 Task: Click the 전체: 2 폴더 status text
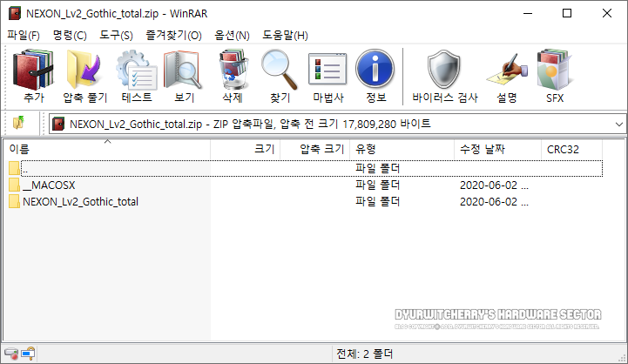[364, 354]
